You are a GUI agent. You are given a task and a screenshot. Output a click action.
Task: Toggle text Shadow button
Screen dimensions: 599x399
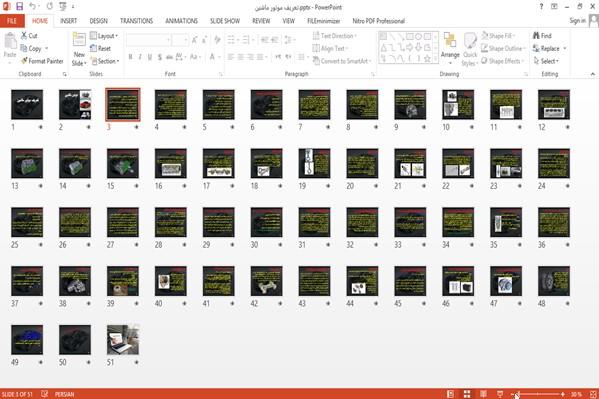pyautogui.click(x=159, y=57)
